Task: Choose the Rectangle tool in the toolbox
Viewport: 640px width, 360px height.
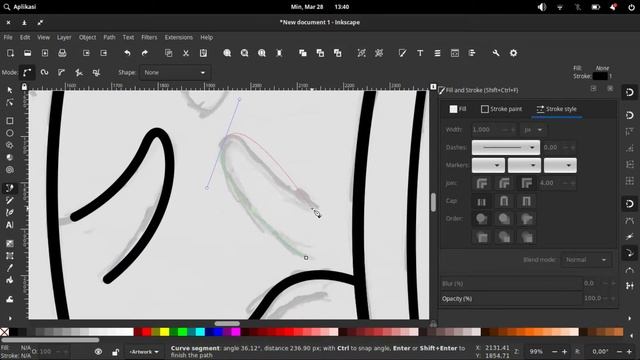Action: [10, 121]
